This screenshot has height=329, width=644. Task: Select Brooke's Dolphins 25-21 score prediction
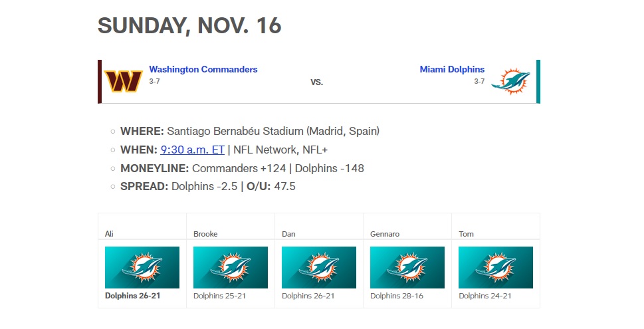(220, 296)
